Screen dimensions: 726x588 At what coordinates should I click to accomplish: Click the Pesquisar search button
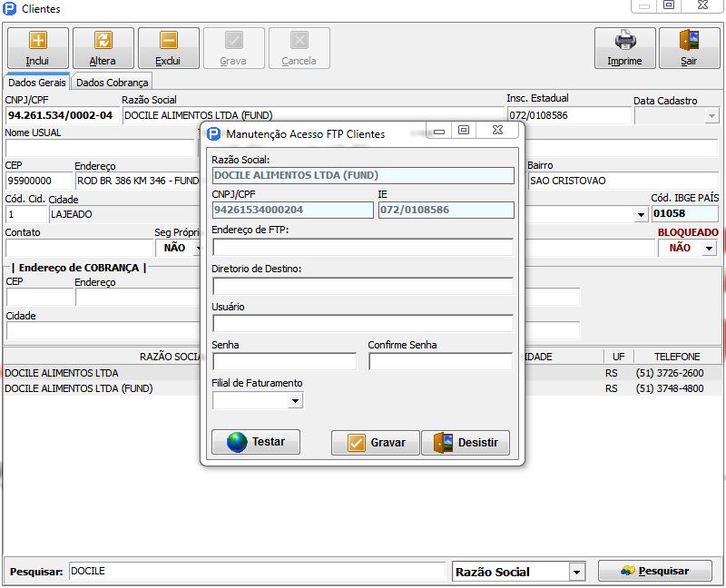pos(655,571)
